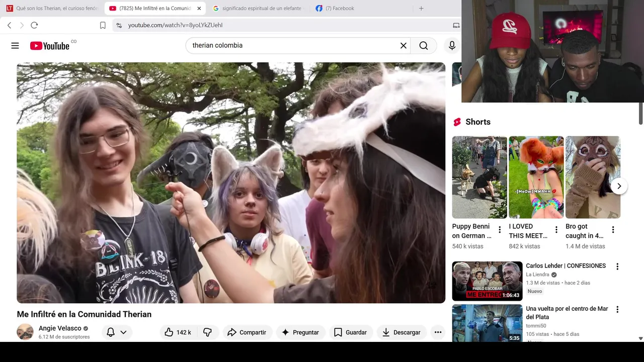Screen dimensions: 644x362
Task: Save the video with Guardar
Action: click(351, 332)
